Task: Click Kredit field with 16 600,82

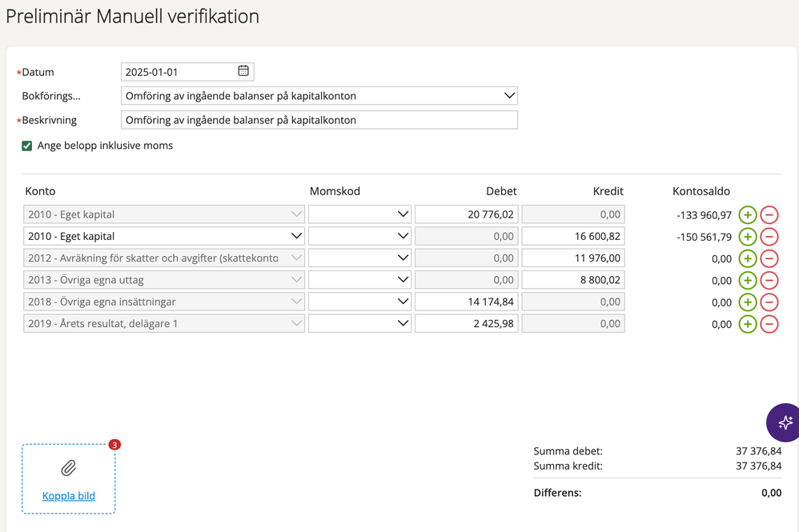Action: click(x=572, y=236)
